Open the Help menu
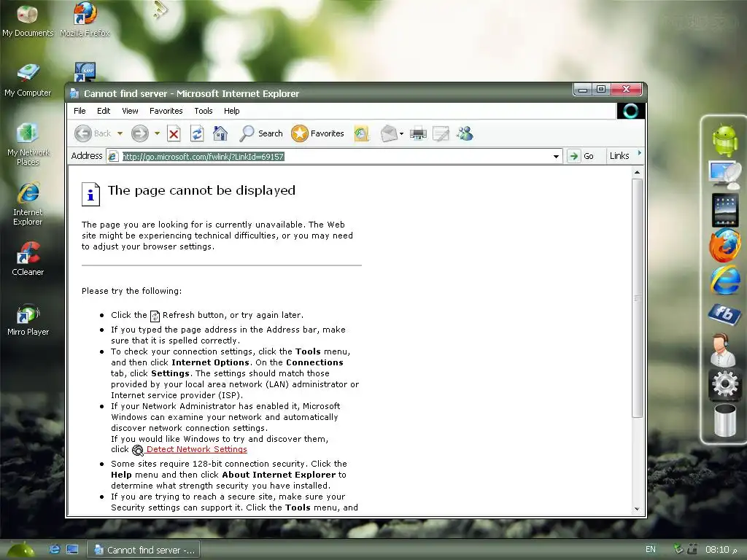 pos(231,111)
